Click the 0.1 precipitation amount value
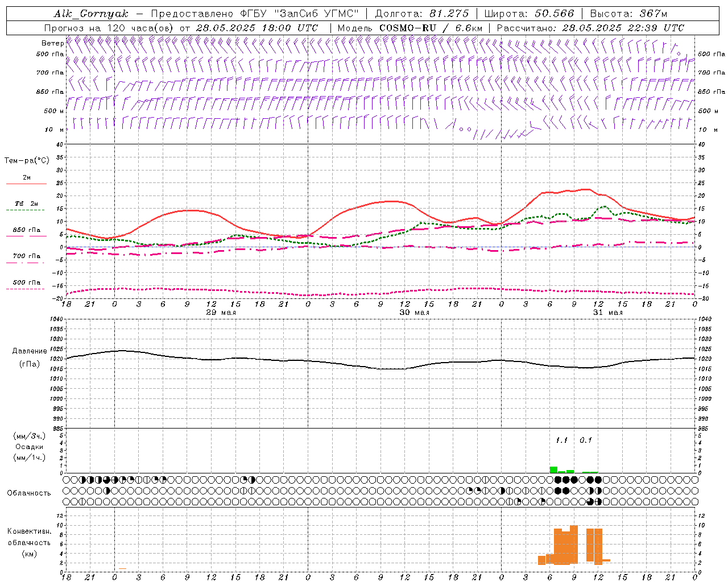This screenshot has height=582, width=728. point(586,440)
